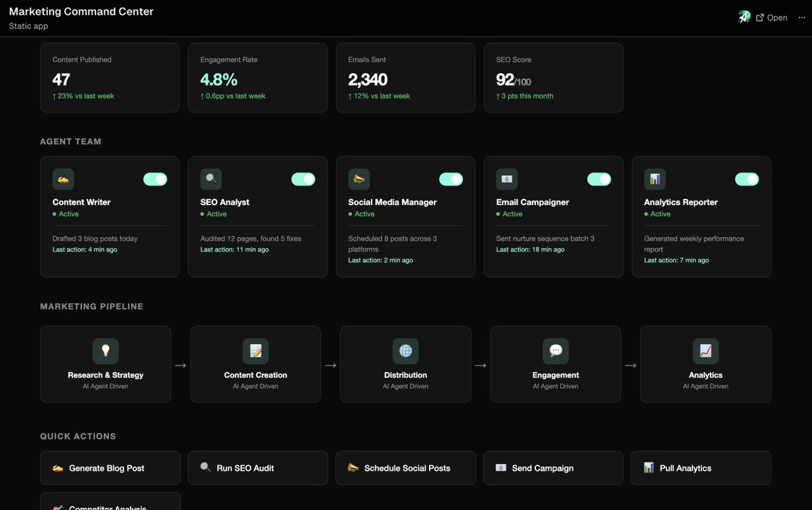Click 'Audited 12 pages, found 5 fixes'
The height and width of the screenshot is (510, 812).
click(x=251, y=238)
